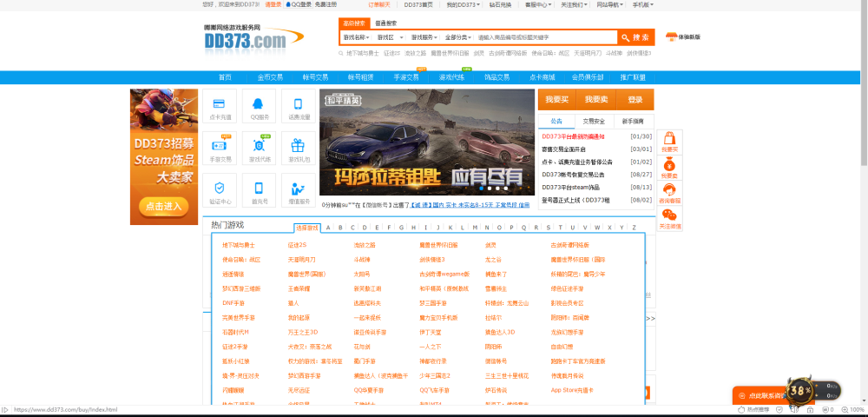
Task: Open the 话费流量 phone icon
Action: [x=299, y=106]
